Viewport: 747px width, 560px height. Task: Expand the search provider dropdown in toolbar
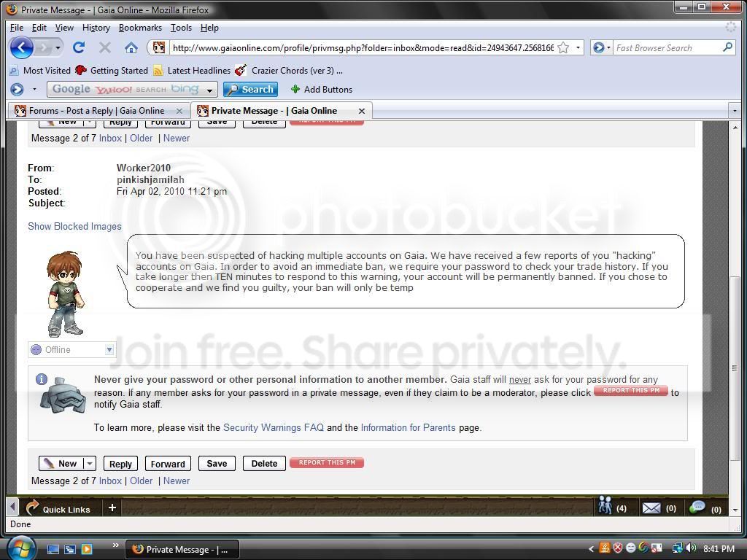coord(209,90)
